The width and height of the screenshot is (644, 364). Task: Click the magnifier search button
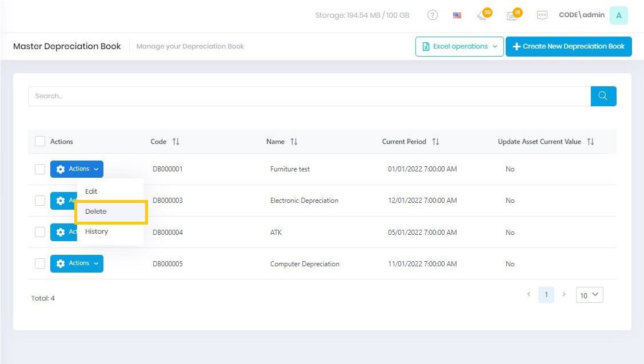click(x=603, y=96)
